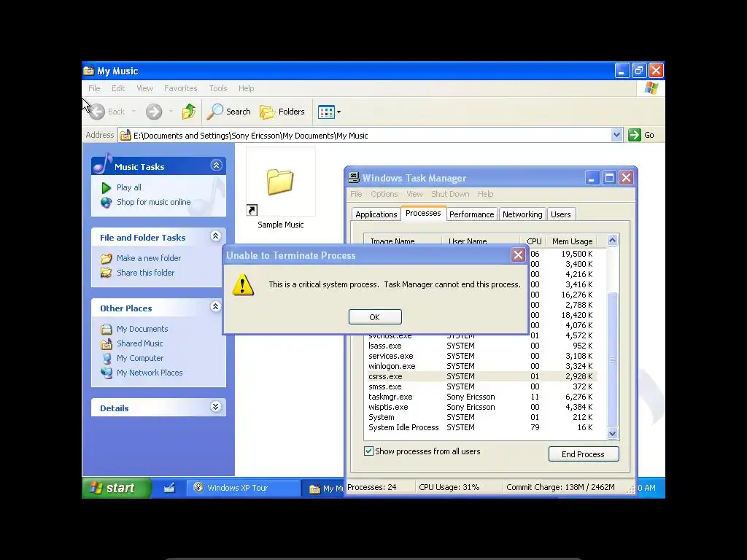This screenshot has height=560, width=747.
Task: Select the Sample Music folder shortcut
Action: click(x=281, y=189)
